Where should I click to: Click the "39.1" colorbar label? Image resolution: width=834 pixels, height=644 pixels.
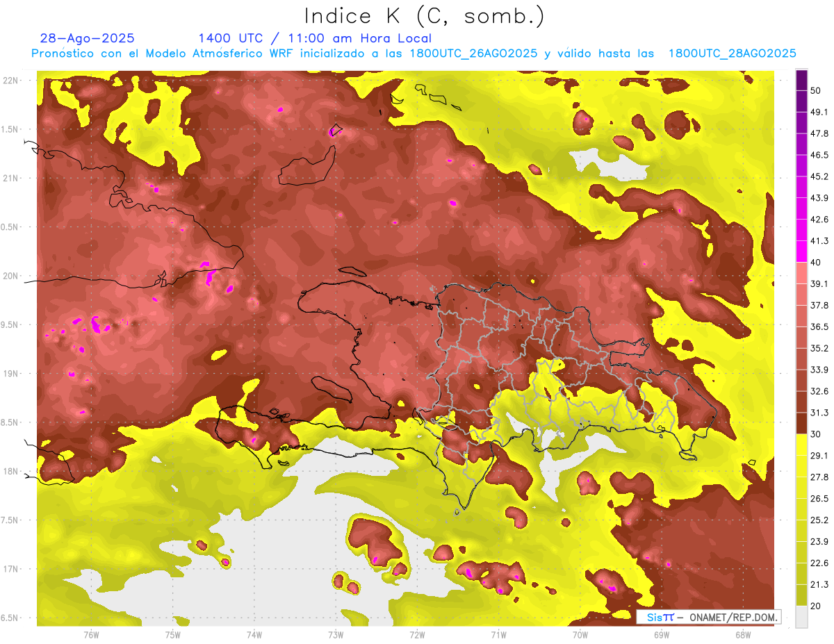(x=819, y=284)
